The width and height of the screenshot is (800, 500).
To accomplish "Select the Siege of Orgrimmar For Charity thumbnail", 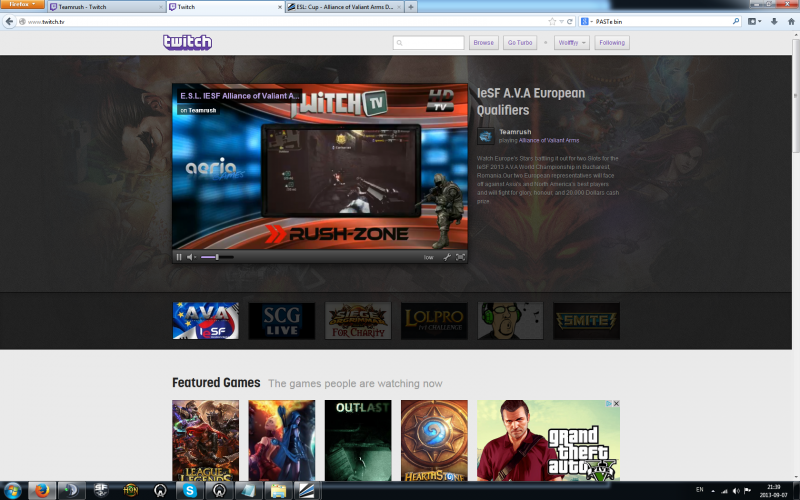I will tap(358, 320).
